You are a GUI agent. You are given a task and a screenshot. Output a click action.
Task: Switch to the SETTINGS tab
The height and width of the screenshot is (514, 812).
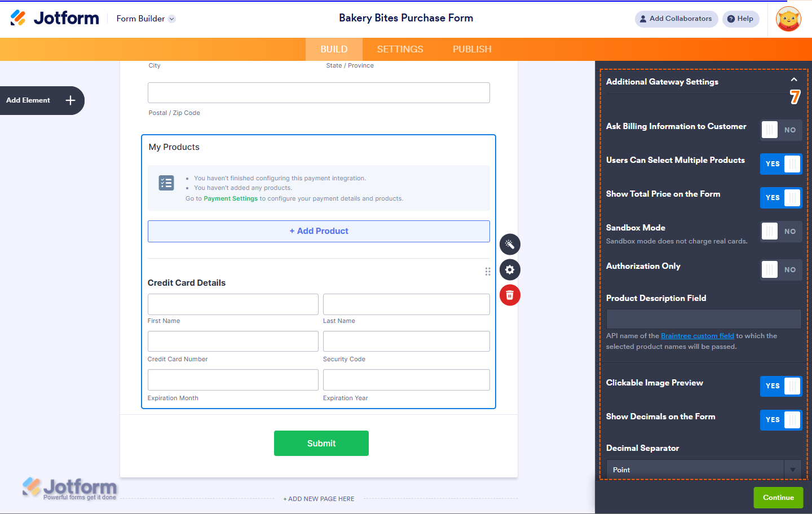click(x=400, y=49)
